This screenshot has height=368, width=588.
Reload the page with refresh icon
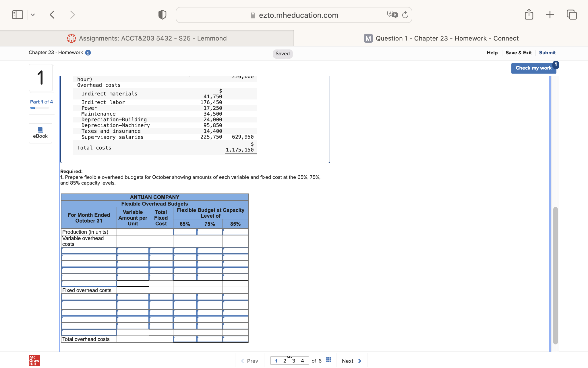(x=405, y=15)
